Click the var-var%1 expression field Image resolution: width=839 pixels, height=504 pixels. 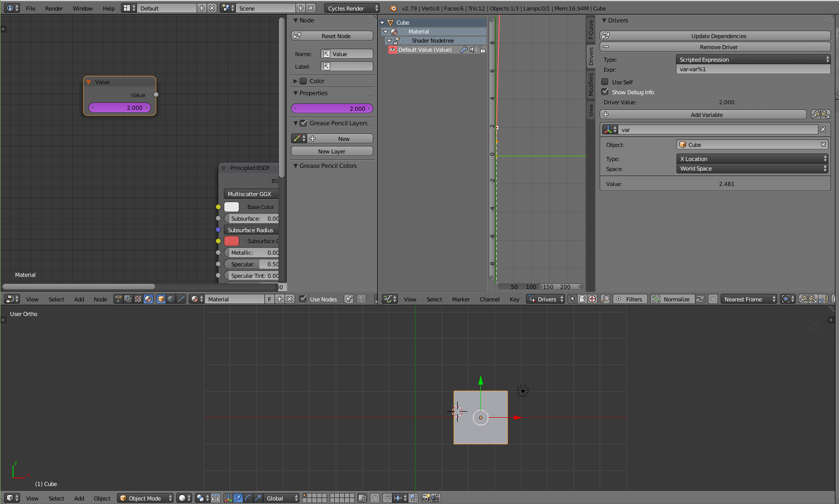coord(752,69)
